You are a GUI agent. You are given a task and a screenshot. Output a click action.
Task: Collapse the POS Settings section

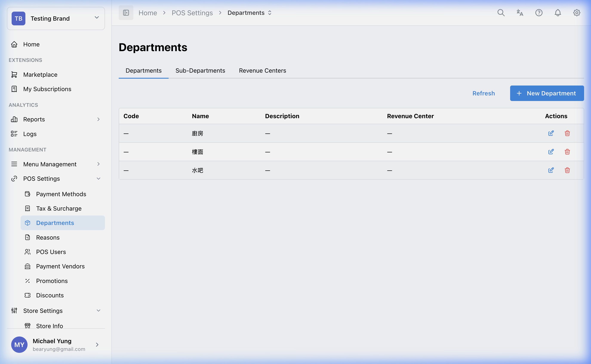click(x=98, y=179)
